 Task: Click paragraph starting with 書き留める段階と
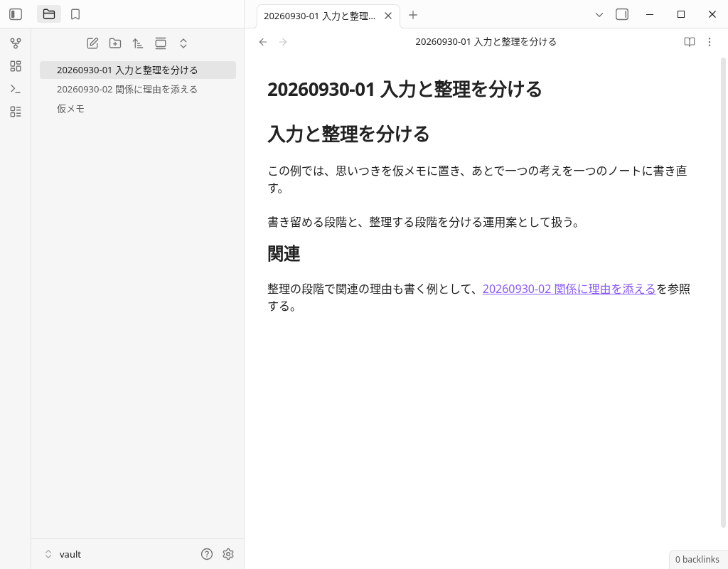tap(424, 222)
